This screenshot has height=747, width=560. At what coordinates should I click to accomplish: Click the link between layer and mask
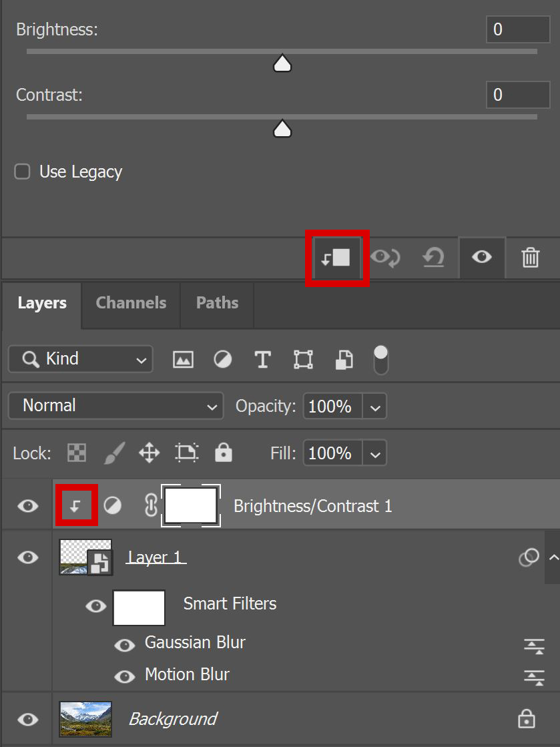click(151, 505)
